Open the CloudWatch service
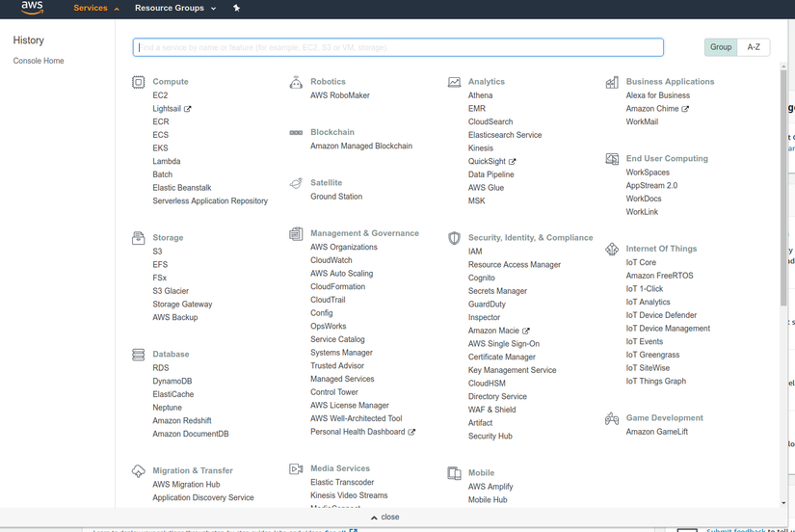795x532 pixels. [331, 260]
